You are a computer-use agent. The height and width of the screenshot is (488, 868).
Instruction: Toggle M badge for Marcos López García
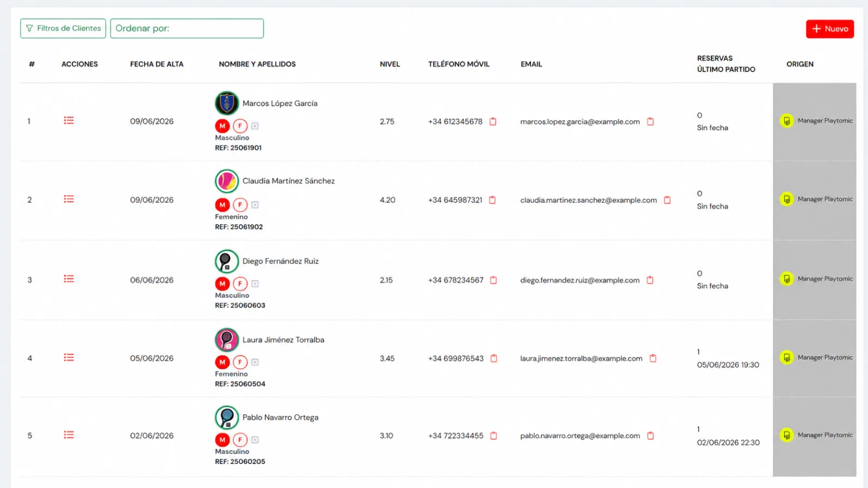click(x=222, y=126)
